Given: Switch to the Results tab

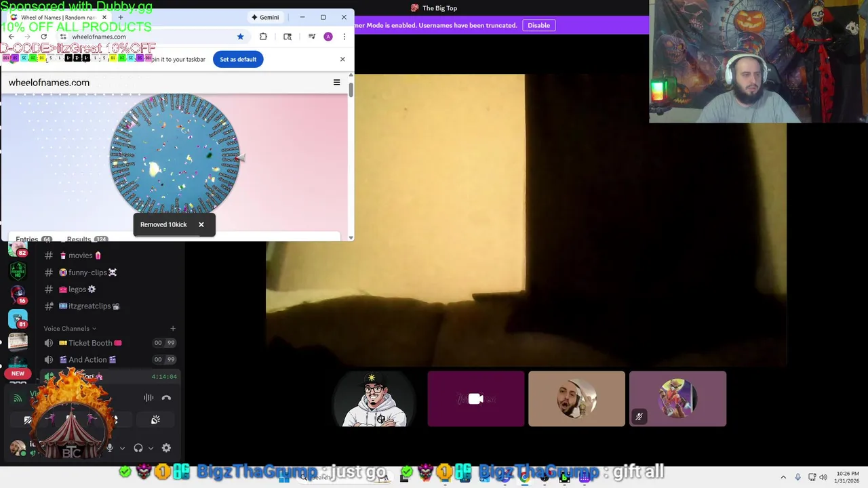Looking at the screenshot, I should click(87, 239).
